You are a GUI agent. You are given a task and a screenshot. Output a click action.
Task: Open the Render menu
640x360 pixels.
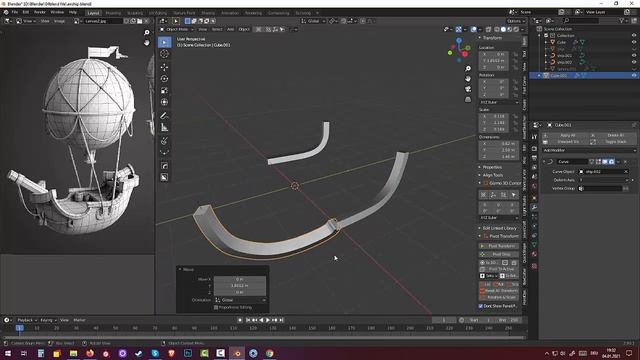pyautogui.click(x=40, y=12)
